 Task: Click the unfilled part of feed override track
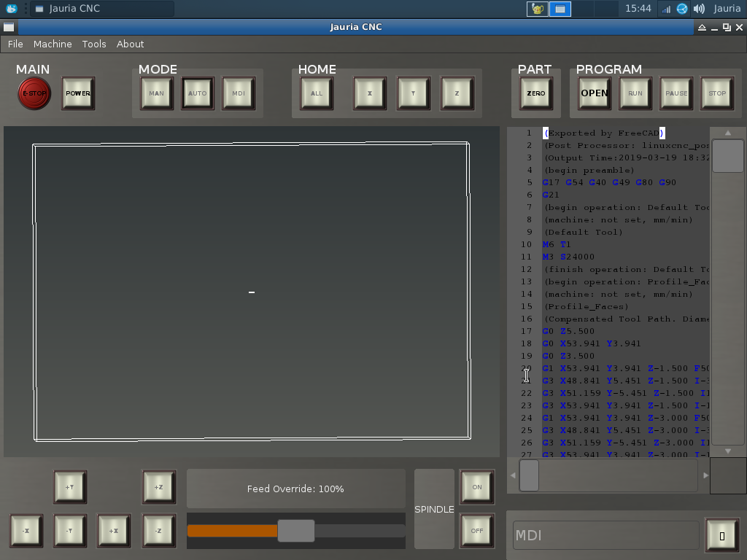click(x=360, y=531)
